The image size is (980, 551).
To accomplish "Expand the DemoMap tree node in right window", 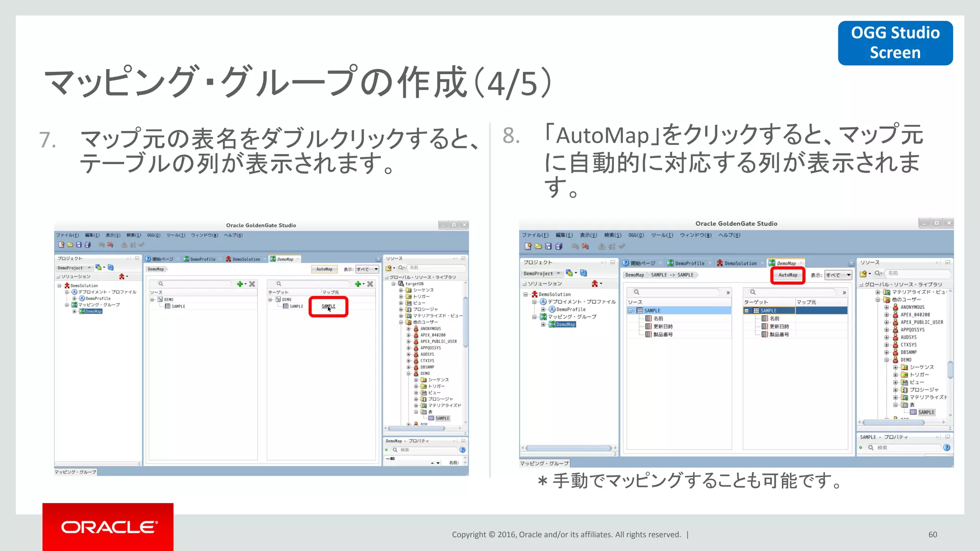I will (543, 325).
